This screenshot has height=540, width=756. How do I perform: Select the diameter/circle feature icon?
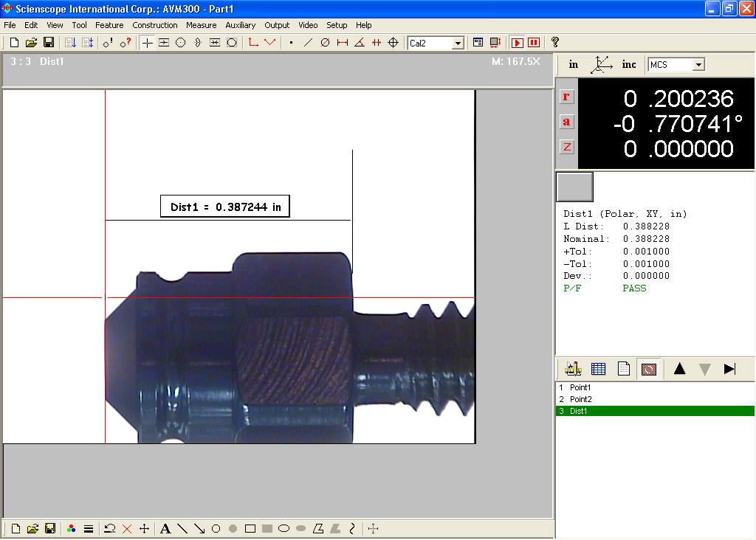(325, 42)
